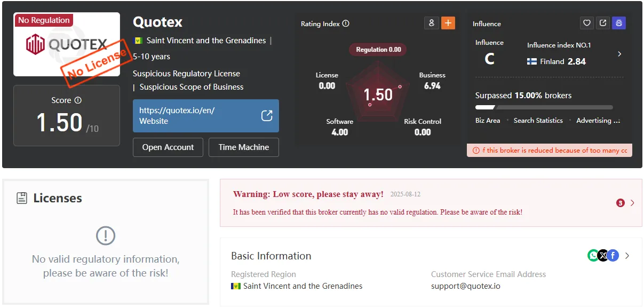
Task: Click the WhatsApp icon in Basic Information
Action: [x=593, y=256]
